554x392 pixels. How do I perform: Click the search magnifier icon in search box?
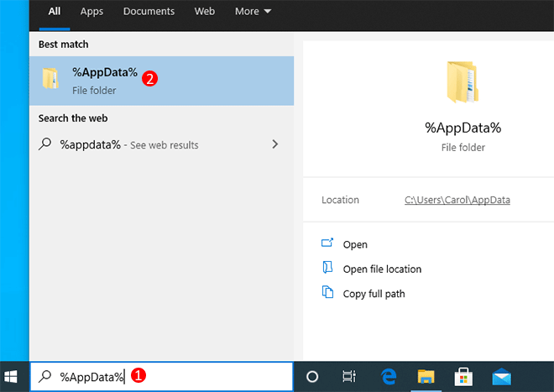(x=44, y=376)
